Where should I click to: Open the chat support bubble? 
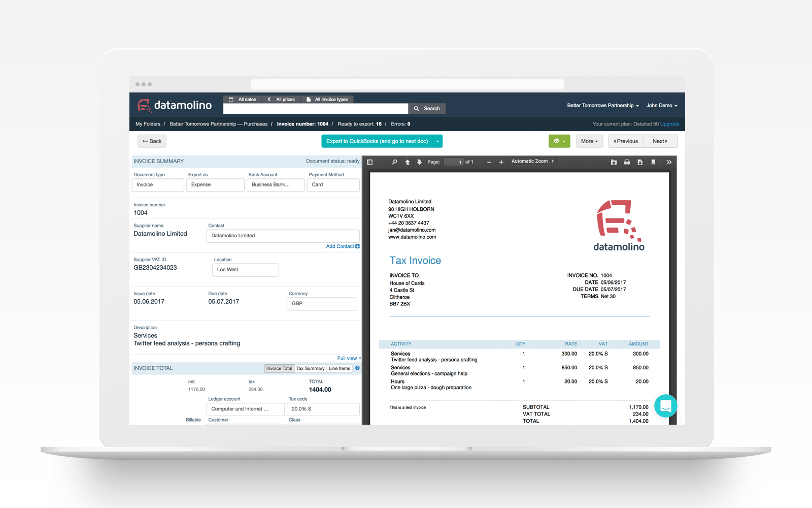[x=666, y=406]
